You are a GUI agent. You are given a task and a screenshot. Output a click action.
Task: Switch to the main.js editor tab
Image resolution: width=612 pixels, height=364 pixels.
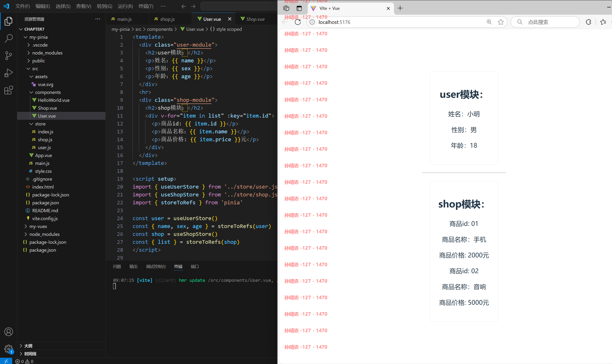coord(127,19)
